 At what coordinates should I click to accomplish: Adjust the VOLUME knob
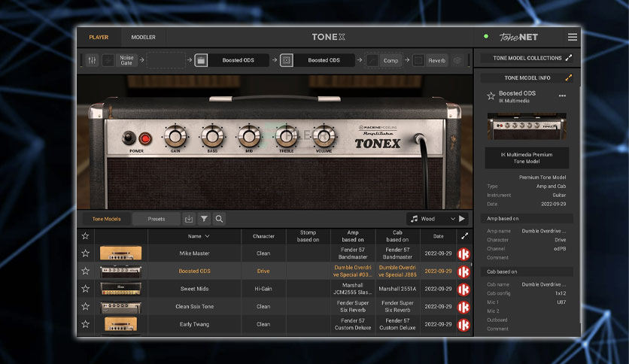[324, 136]
